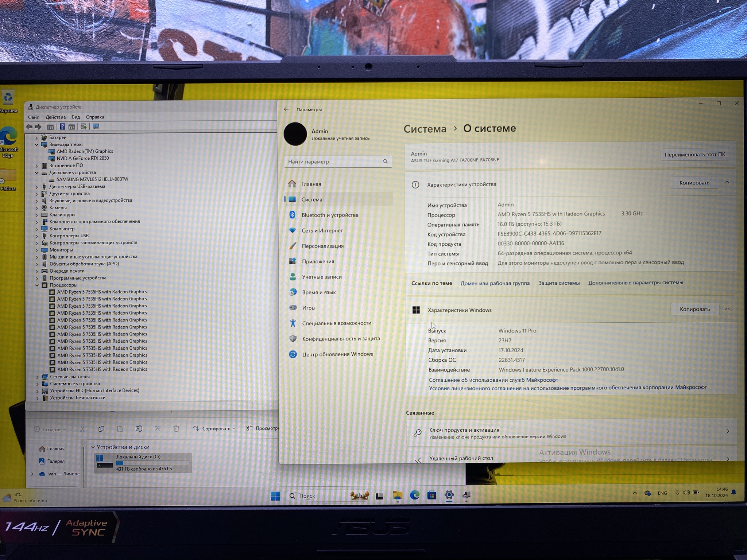This screenshot has height=560, width=747.
Task: Open Bluetooth и устройства settings section
Action: point(330,215)
